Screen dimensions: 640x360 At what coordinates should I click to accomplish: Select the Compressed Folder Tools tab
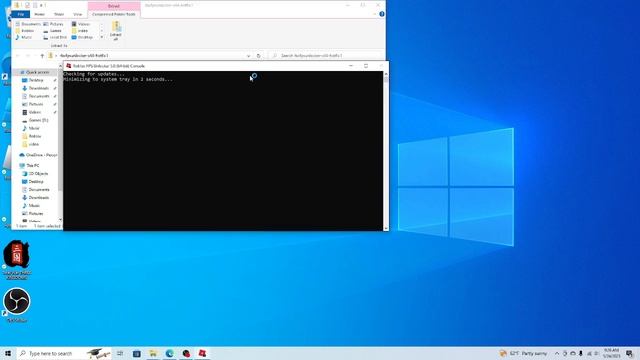[114, 14]
